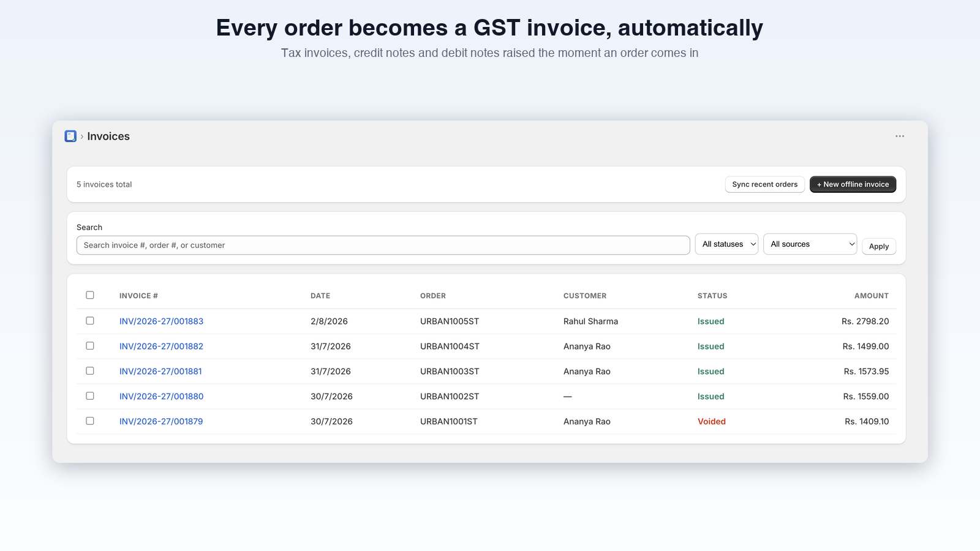
Task: Click the 5 invoices total label
Action: pos(104,184)
